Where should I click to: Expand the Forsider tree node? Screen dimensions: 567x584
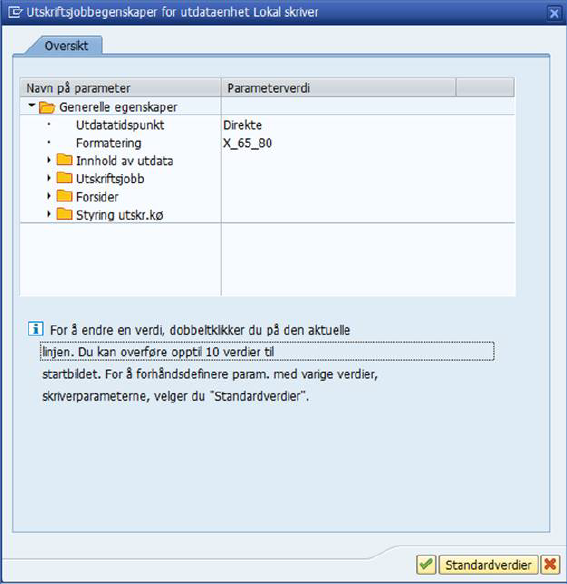49,196
